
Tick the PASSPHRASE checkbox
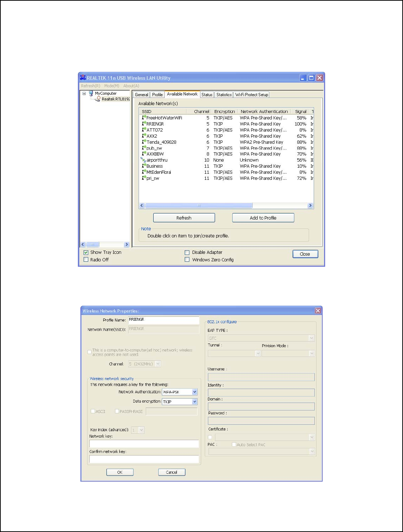117,411
